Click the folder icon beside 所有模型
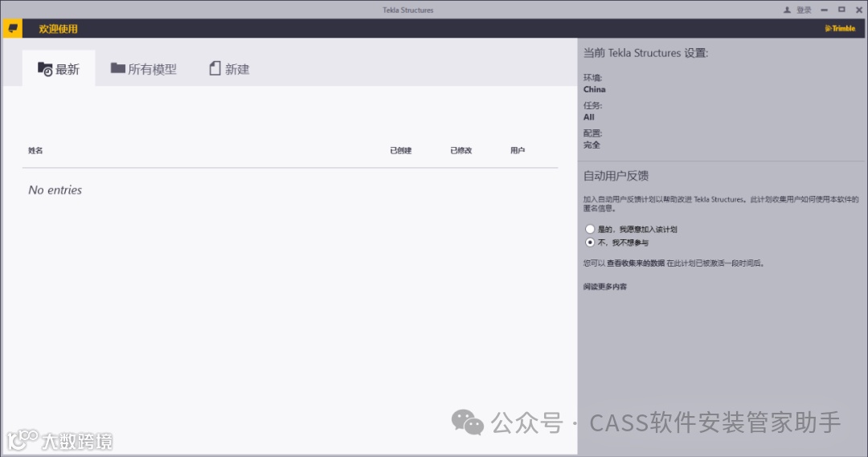 pos(117,68)
